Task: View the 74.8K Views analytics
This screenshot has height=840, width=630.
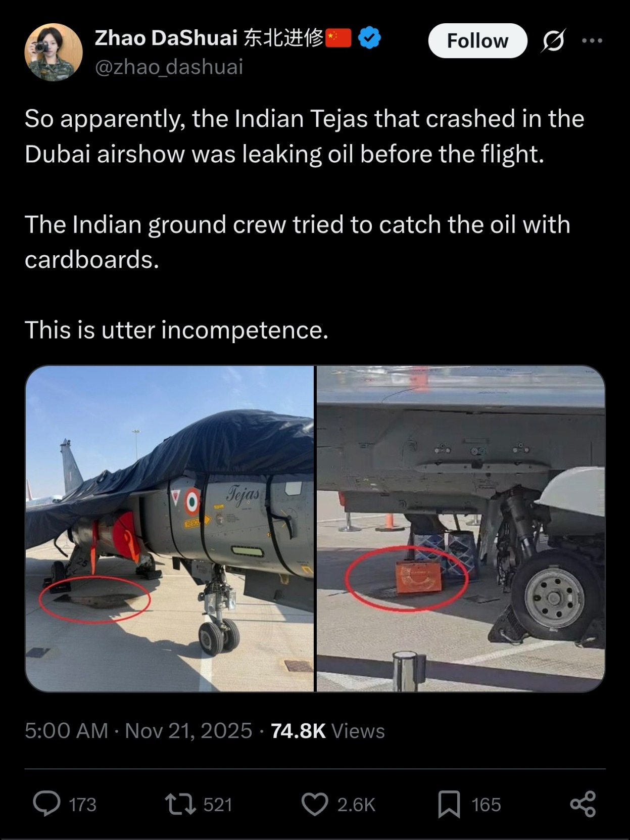Action: point(328,731)
